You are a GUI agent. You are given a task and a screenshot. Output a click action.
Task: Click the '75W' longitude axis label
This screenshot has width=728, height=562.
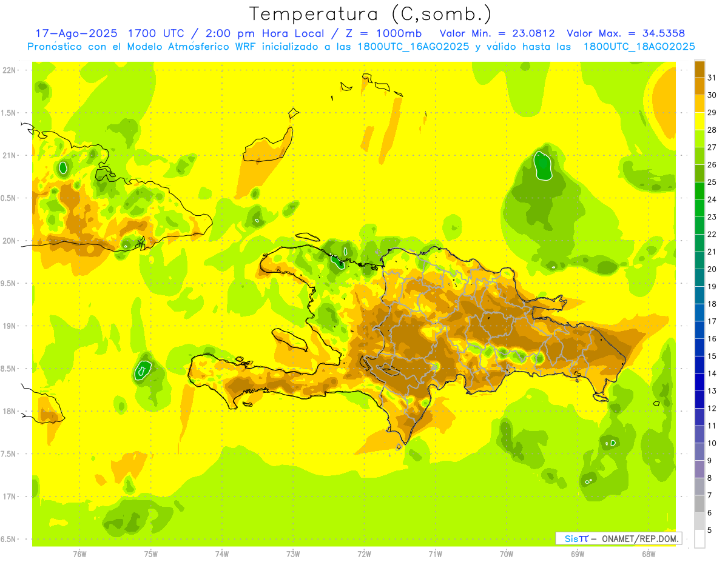tap(150, 554)
